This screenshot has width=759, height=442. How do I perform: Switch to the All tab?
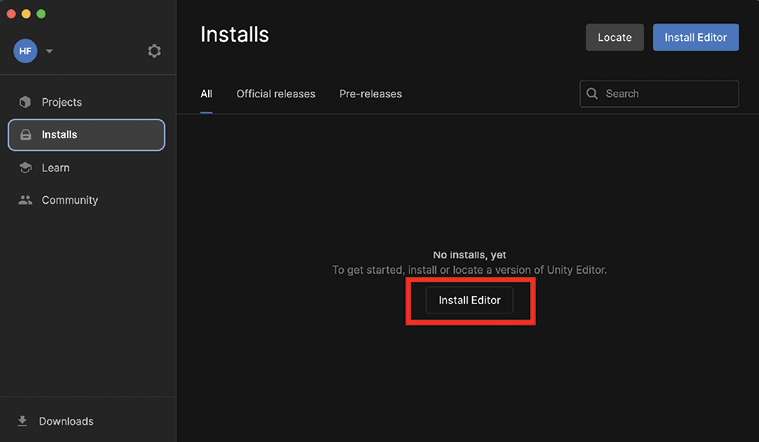pos(206,94)
